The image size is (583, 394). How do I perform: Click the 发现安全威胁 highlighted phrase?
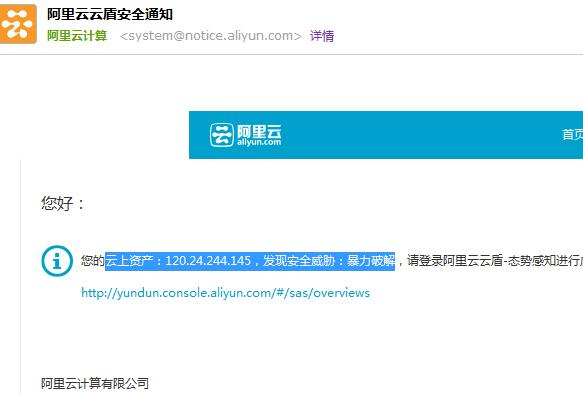[x=299, y=261]
